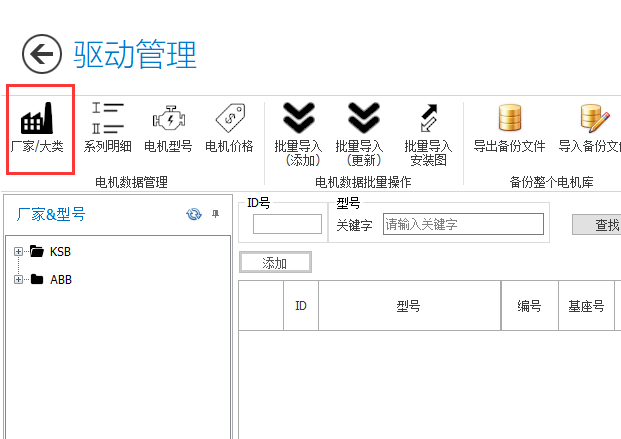Image resolution: width=621 pixels, height=439 pixels.
Task: Click the 厂家&型号 panel title
Action: tap(51, 214)
